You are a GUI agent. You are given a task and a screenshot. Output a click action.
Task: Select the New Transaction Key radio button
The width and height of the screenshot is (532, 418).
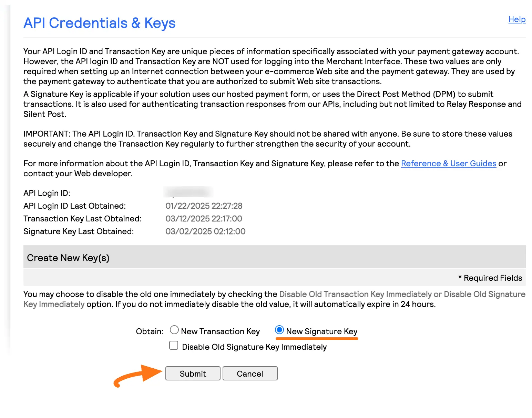tap(174, 330)
